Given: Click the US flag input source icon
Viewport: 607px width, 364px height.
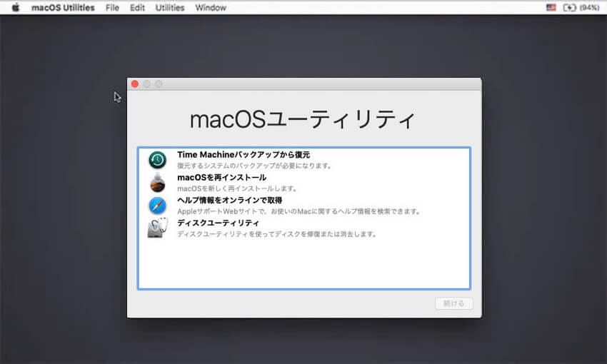Looking at the screenshot, I should [x=550, y=8].
